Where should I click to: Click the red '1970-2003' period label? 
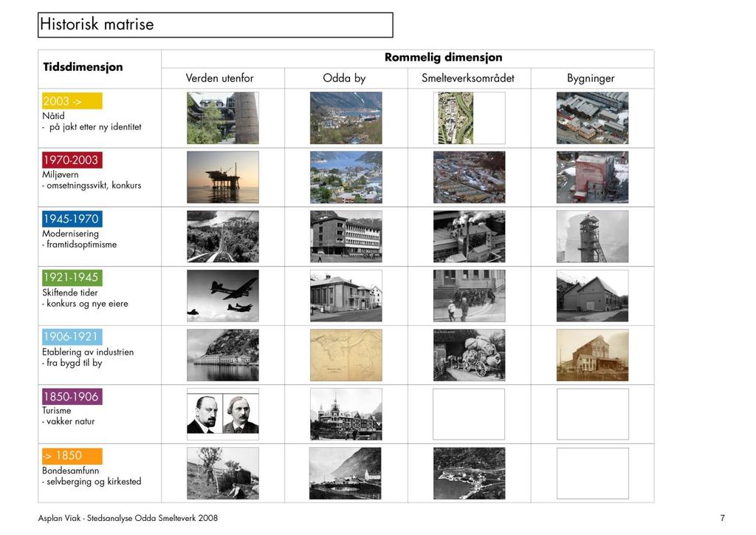point(72,160)
